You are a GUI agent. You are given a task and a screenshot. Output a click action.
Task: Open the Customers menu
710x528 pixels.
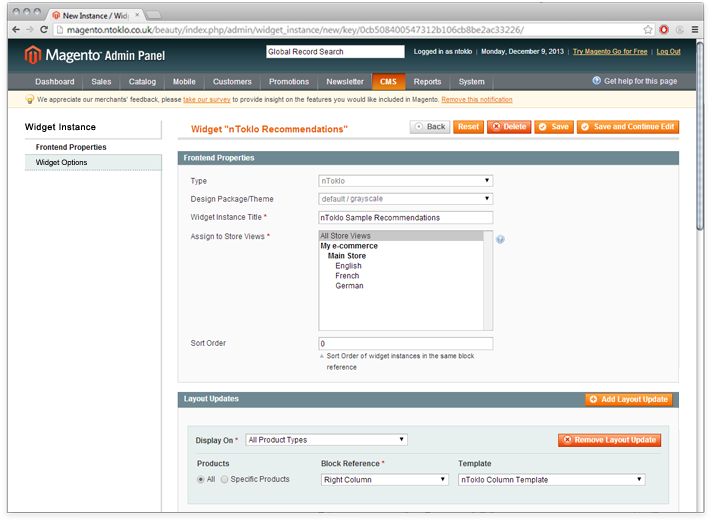tap(232, 82)
